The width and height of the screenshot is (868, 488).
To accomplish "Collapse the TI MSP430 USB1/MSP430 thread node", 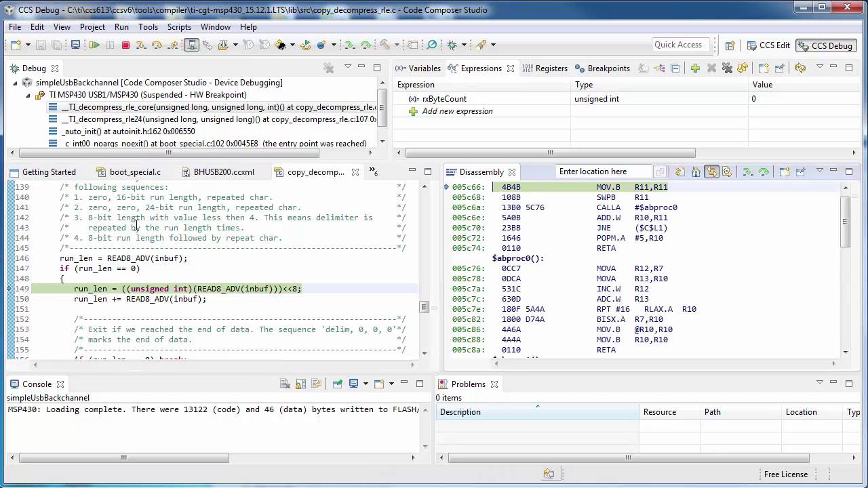I will (x=28, y=95).
